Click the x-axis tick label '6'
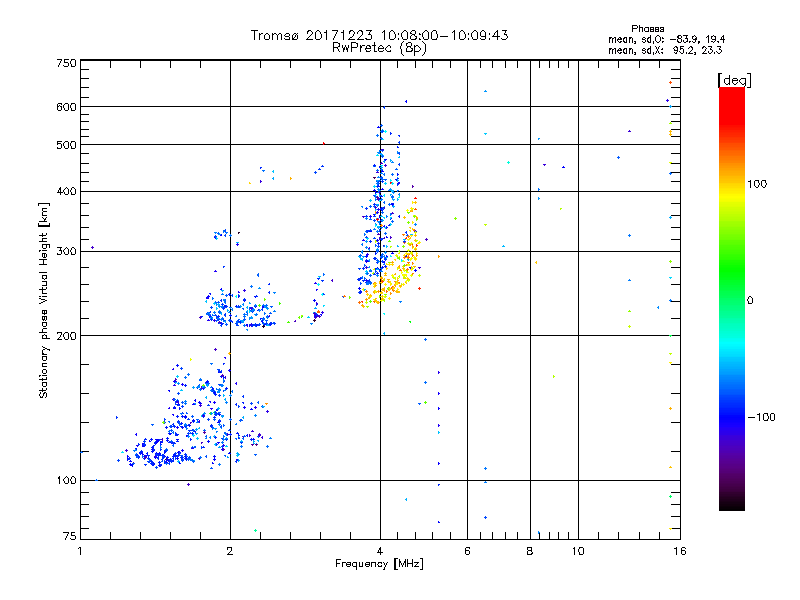The image size is (800, 600). coord(467,551)
